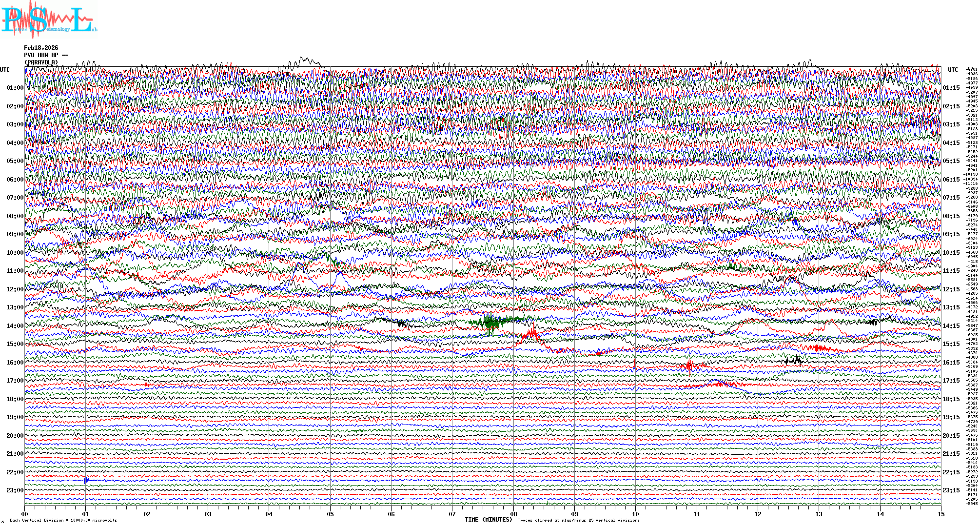Image resolution: width=980 pixels, height=527 pixels.
Task: Select the 23:00 hour label on the left
Action: pos(15,490)
